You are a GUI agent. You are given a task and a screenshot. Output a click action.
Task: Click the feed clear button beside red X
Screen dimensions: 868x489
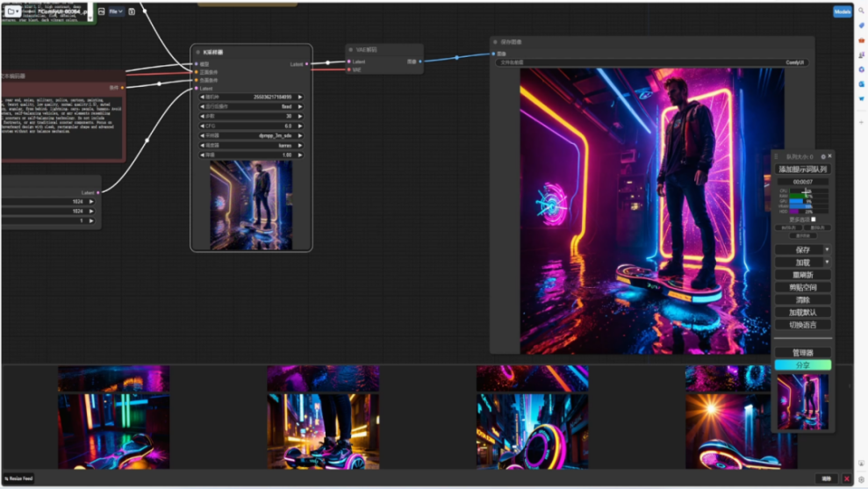pyautogui.click(x=827, y=479)
